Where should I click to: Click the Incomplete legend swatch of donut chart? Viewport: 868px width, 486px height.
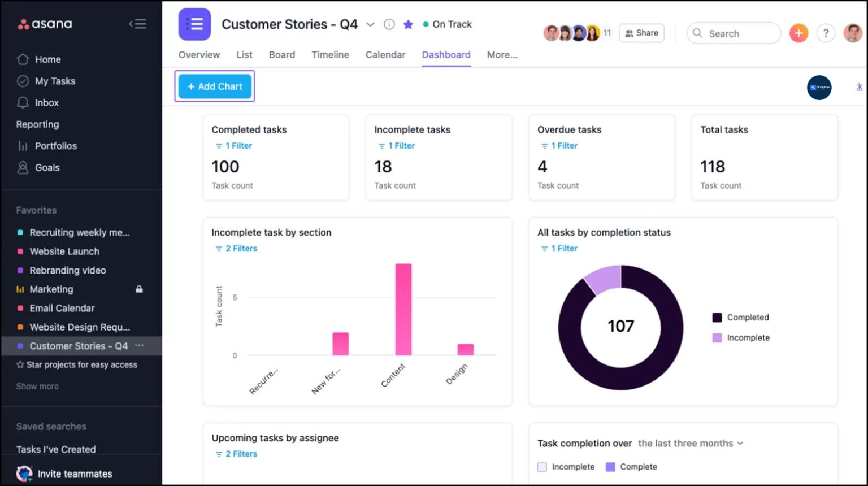click(717, 338)
